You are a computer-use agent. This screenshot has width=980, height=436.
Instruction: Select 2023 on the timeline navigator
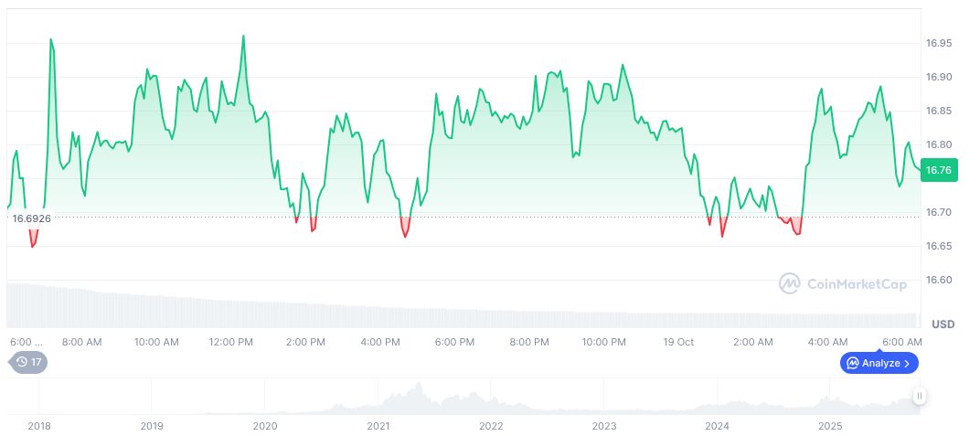[x=604, y=426]
